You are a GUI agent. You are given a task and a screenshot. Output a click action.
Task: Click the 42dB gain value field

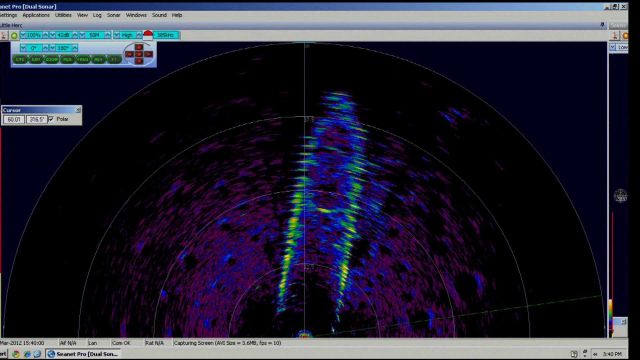pyautogui.click(x=64, y=35)
